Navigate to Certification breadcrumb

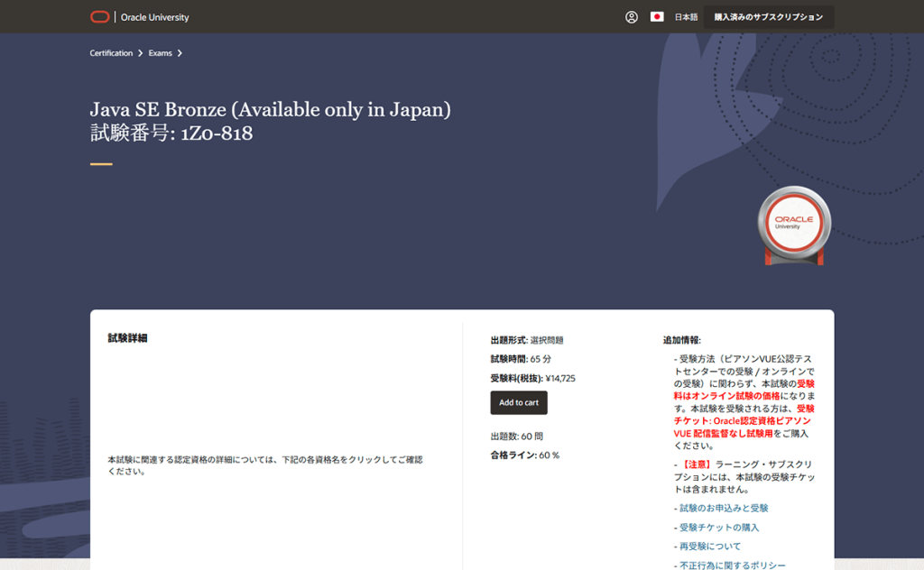(111, 53)
